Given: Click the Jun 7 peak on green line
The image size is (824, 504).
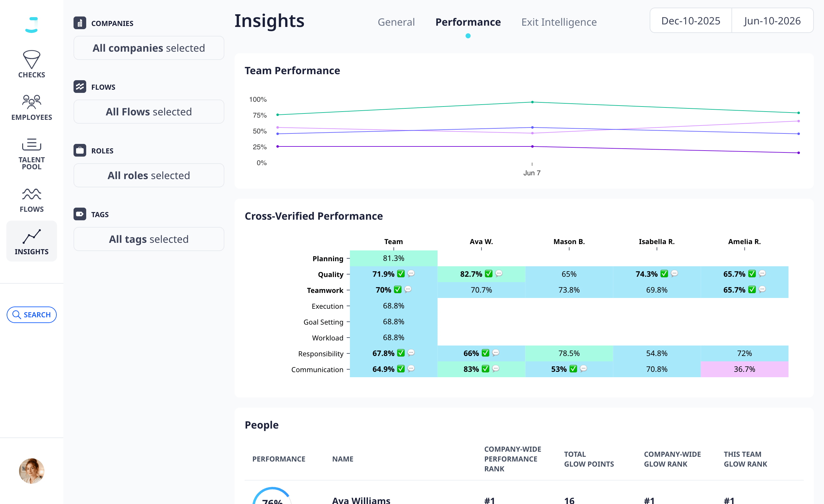Looking at the screenshot, I should (532, 102).
